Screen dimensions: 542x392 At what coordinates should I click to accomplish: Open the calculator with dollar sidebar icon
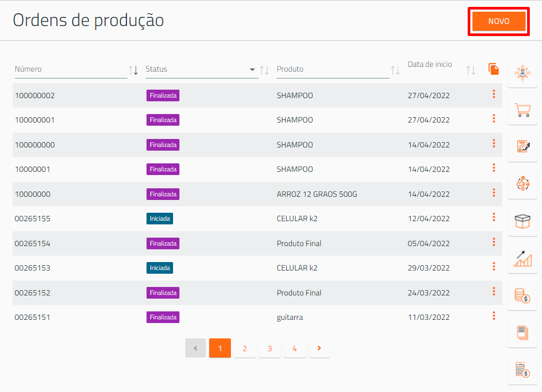(522, 370)
